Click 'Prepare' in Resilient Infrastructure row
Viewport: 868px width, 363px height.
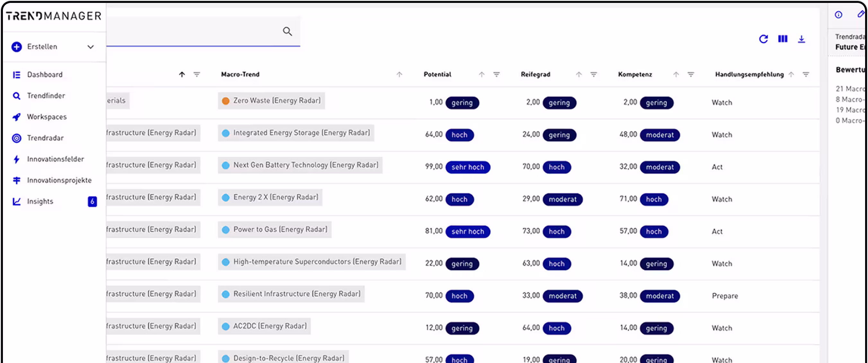pos(725,296)
